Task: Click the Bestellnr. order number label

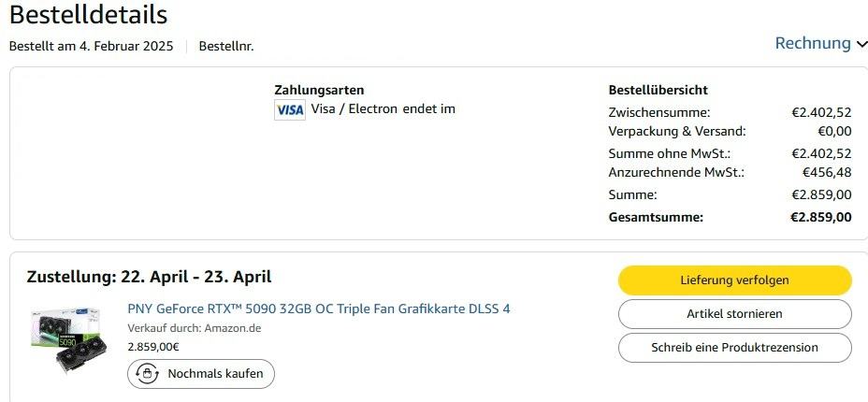Action: click(226, 47)
